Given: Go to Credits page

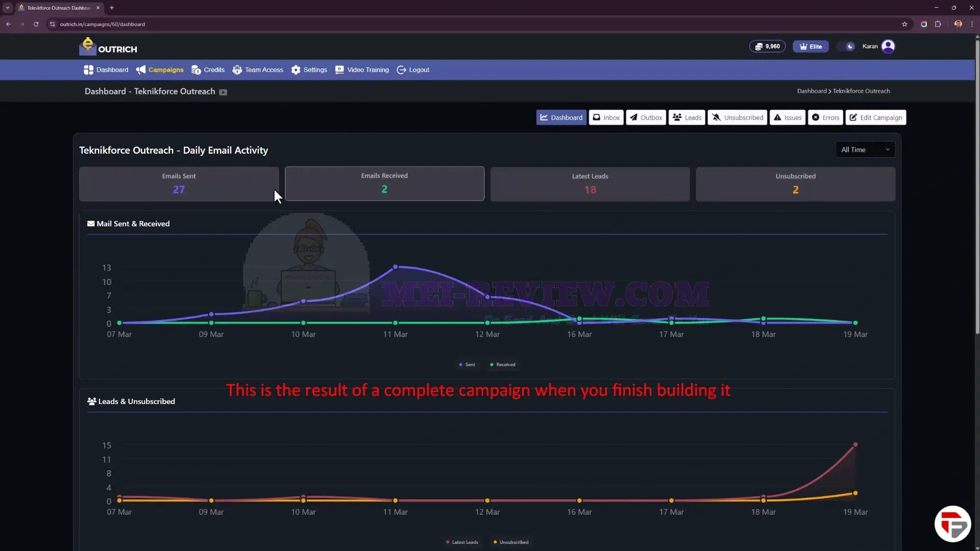Looking at the screenshot, I should click(x=208, y=70).
